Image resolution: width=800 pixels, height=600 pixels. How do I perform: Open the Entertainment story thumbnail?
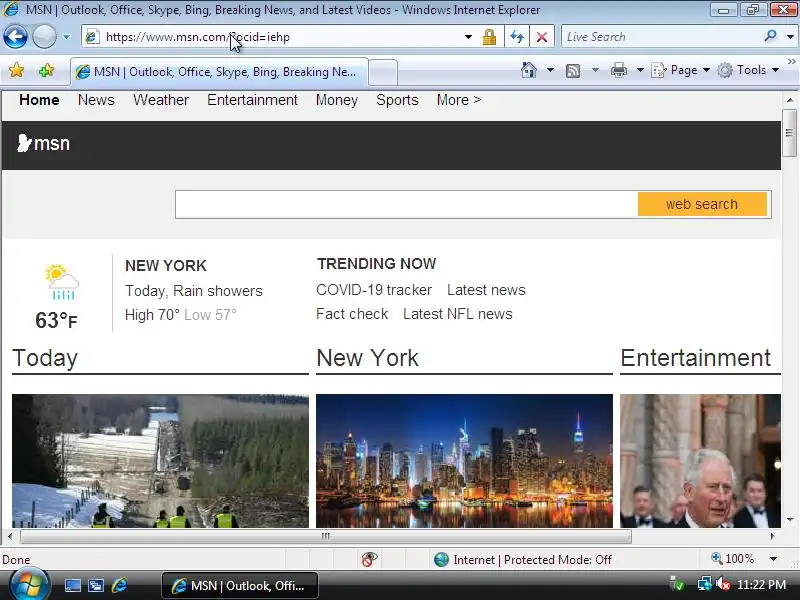click(701, 461)
